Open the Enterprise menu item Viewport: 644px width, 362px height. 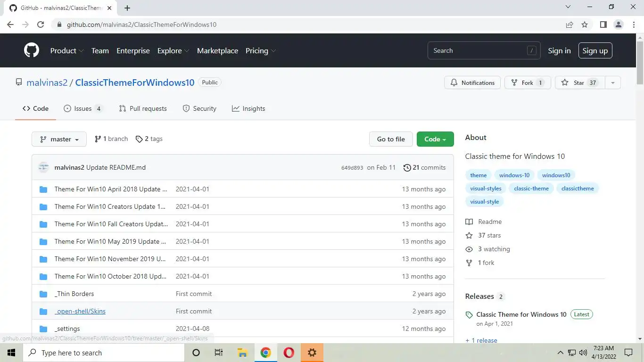[133, 51]
